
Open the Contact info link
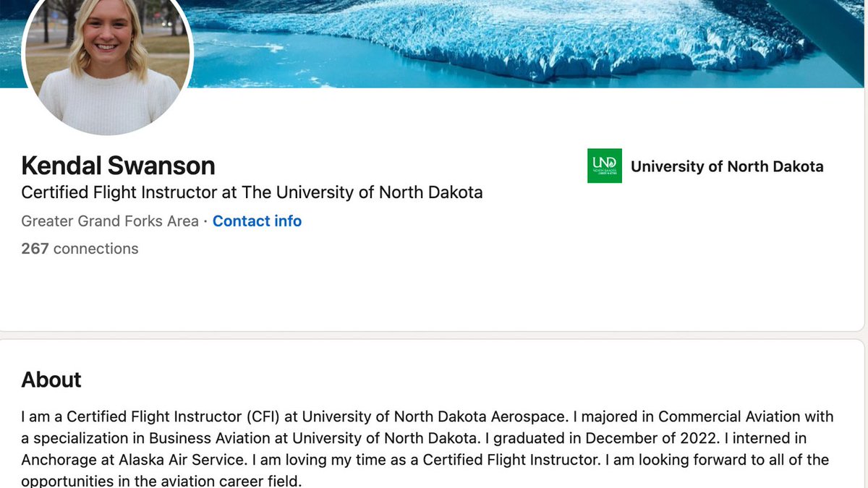(x=257, y=221)
